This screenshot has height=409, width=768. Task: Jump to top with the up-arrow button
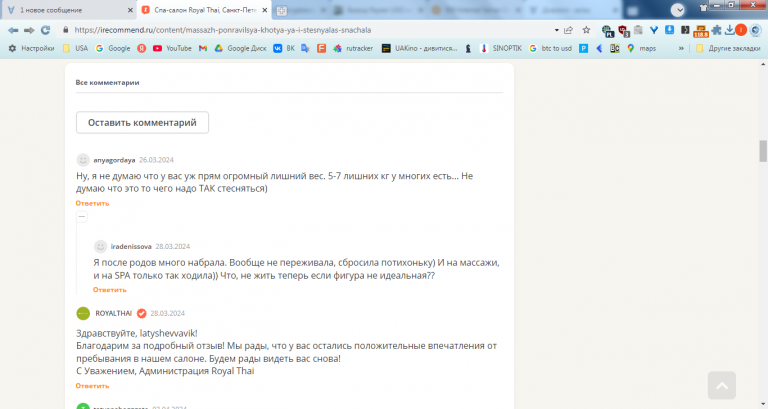tap(721, 385)
